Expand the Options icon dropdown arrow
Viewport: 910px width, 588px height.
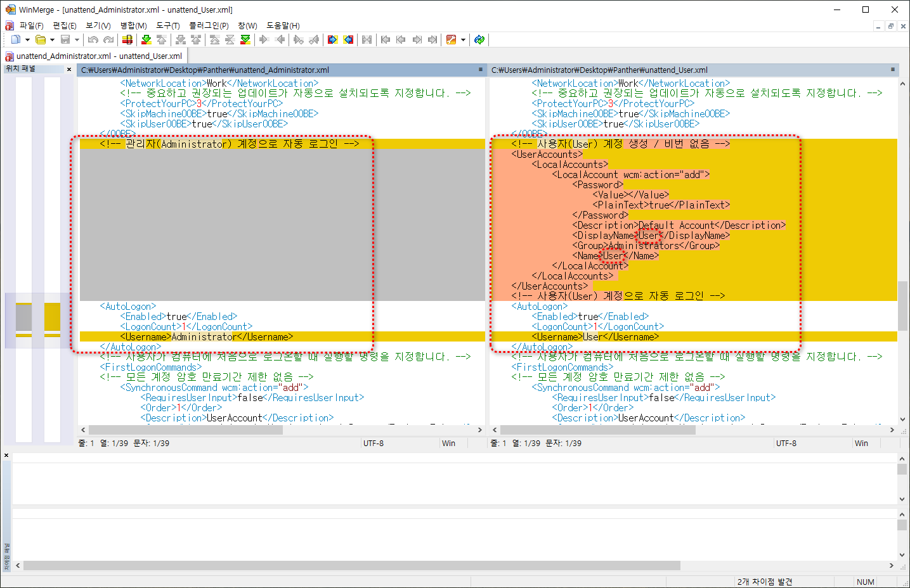coord(463,40)
